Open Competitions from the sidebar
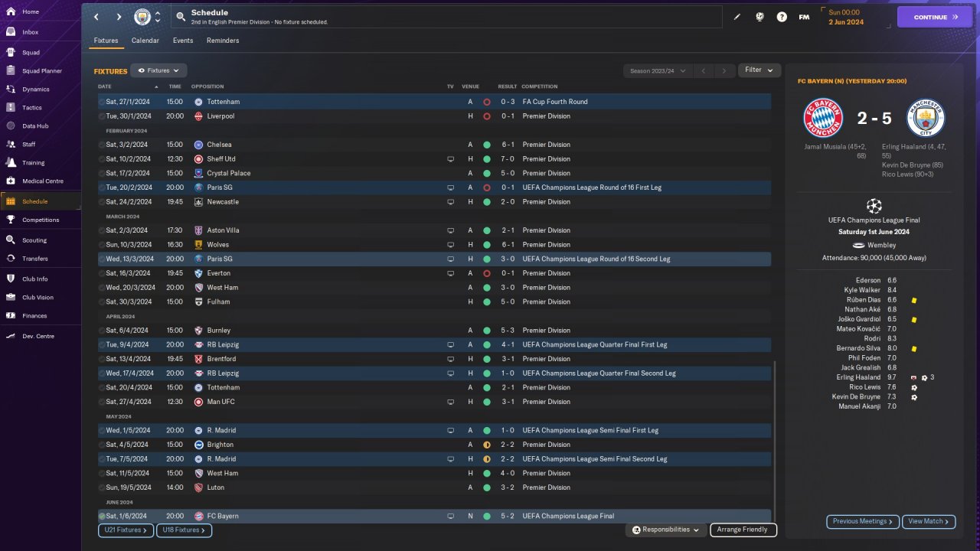Screen dimensions: 980x551 coord(41,220)
